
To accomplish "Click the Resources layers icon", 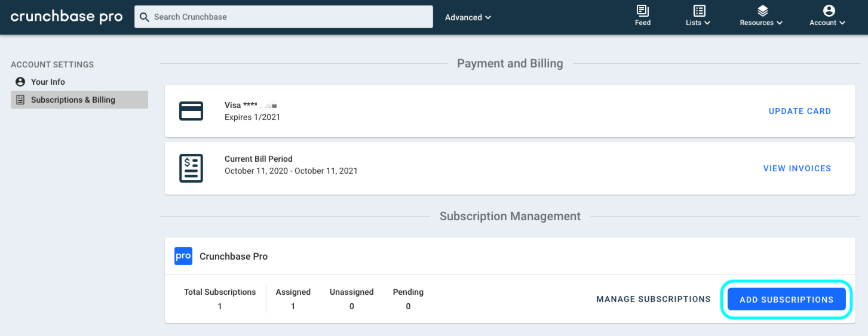I will [762, 11].
